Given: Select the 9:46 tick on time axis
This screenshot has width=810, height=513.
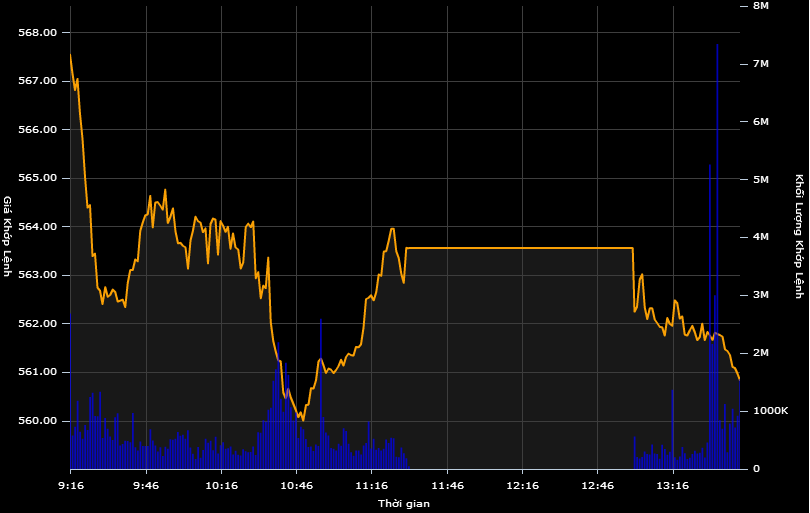Looking at the screenshot, I should coord(146,485).
